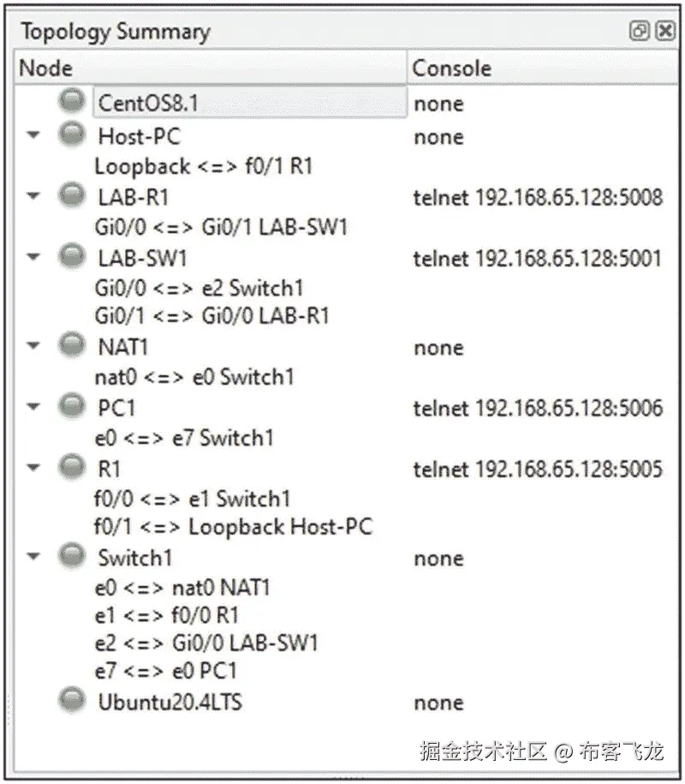Click the float panel button
Image resolution: width=685 pixels, height=784 pixels.
click(639, 31)
